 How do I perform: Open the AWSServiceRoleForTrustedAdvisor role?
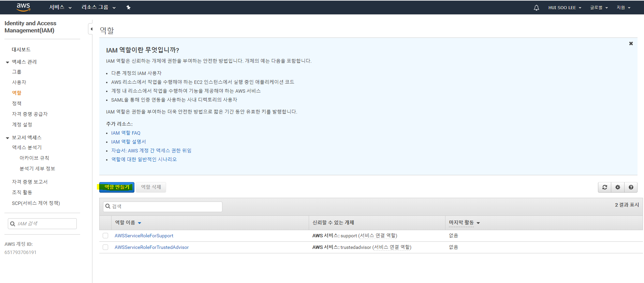coord(151,247)
